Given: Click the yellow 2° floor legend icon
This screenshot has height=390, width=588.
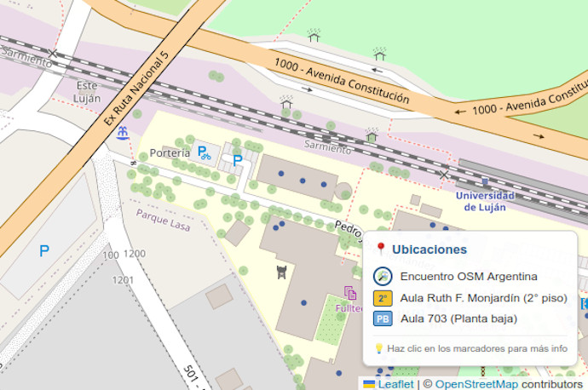Looking at the screenshot, I should 383,298.
